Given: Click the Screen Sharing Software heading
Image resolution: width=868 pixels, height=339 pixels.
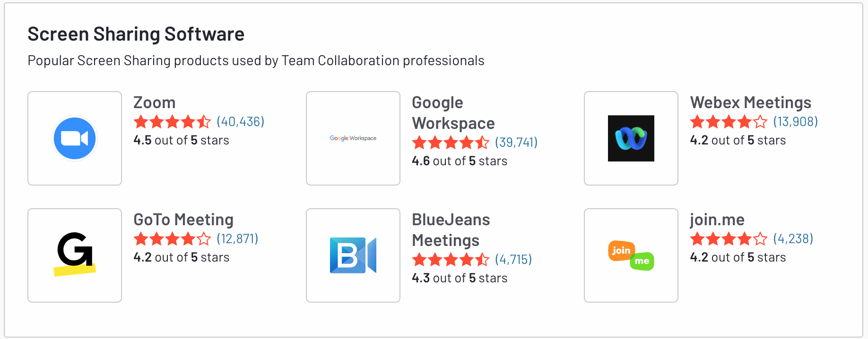Looking at the screenshot, I should (x=136, y=34).
